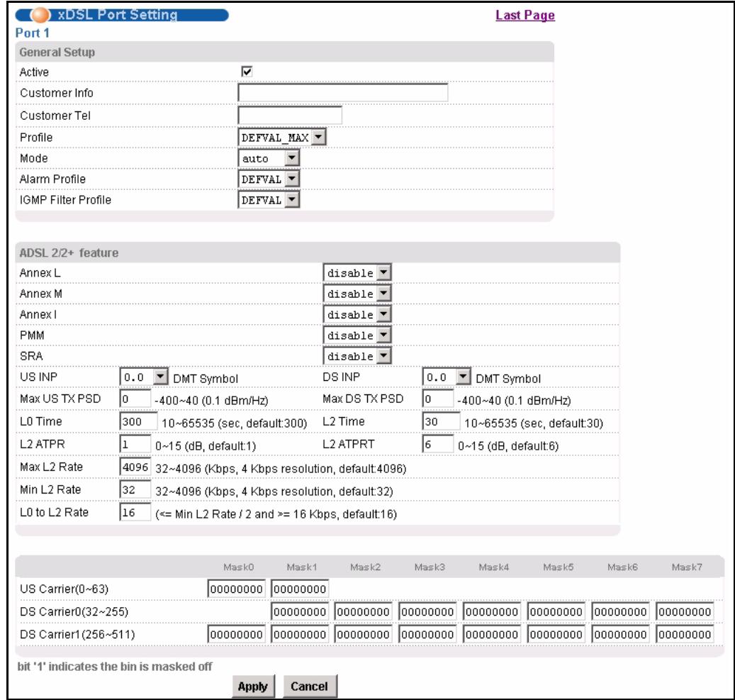Click the Apply button
The image size is (735, 700).
pyautogui.click(x=253, y=687)
